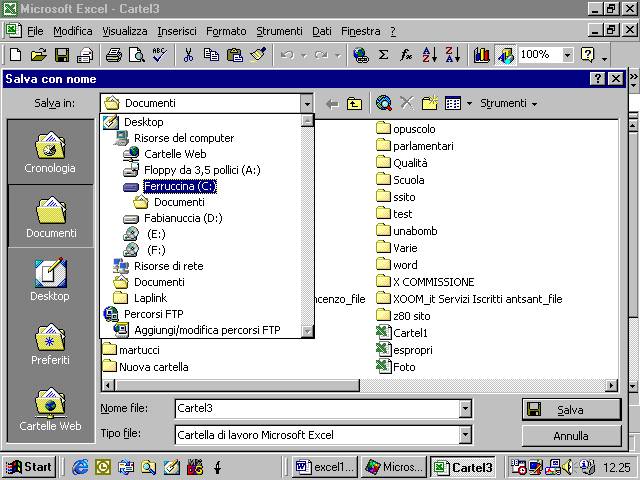
Task: Click the Nome file text field
Action: [317, 409]
